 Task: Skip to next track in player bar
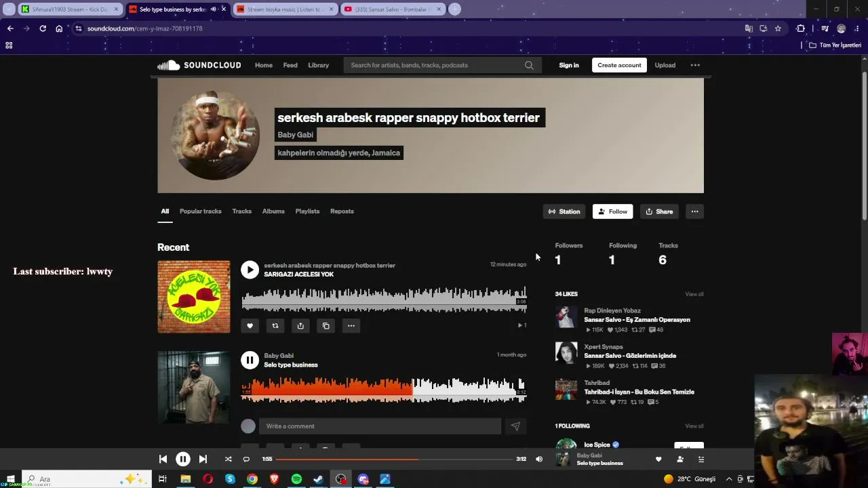click(x=203, y=460)
